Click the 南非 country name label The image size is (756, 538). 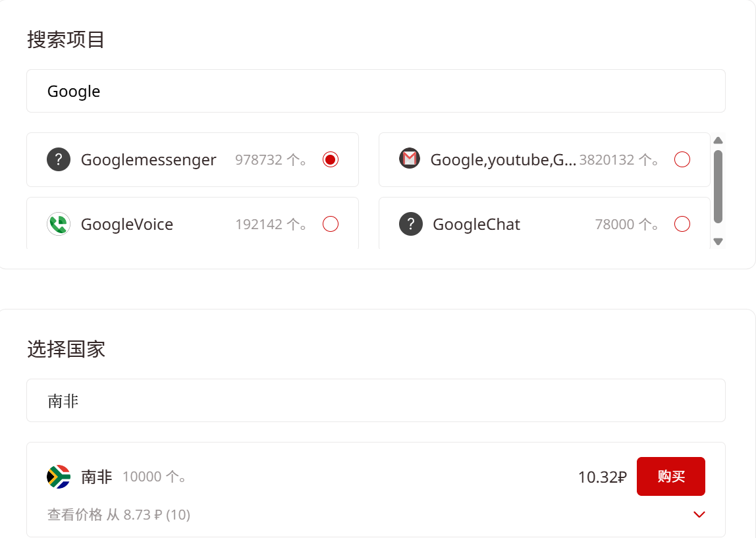(x=96, y=477)
